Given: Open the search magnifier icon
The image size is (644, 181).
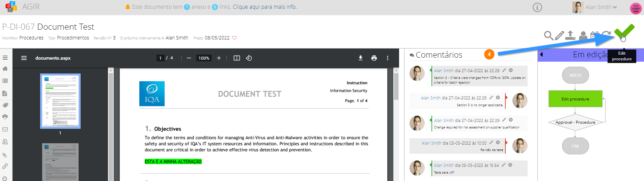Looking at the screenshot, I should pos(549,35).
